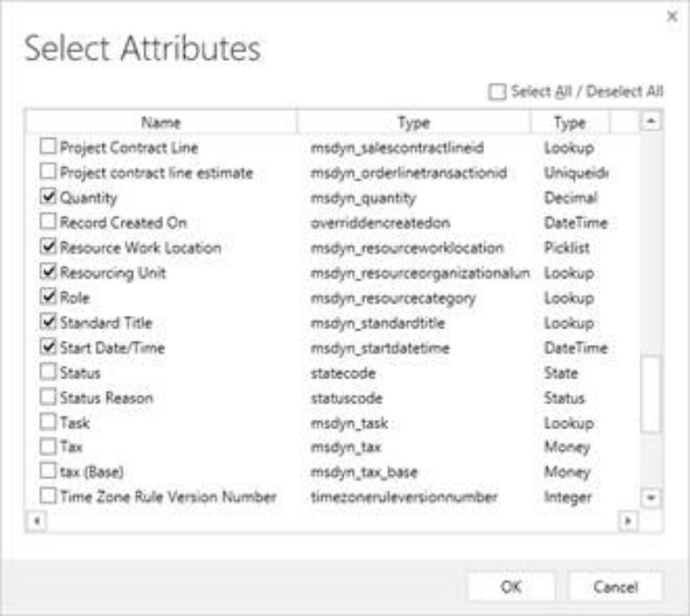Uncheck the Start Date/Time checkbox
690x616 pixels.
click(48, 347)
